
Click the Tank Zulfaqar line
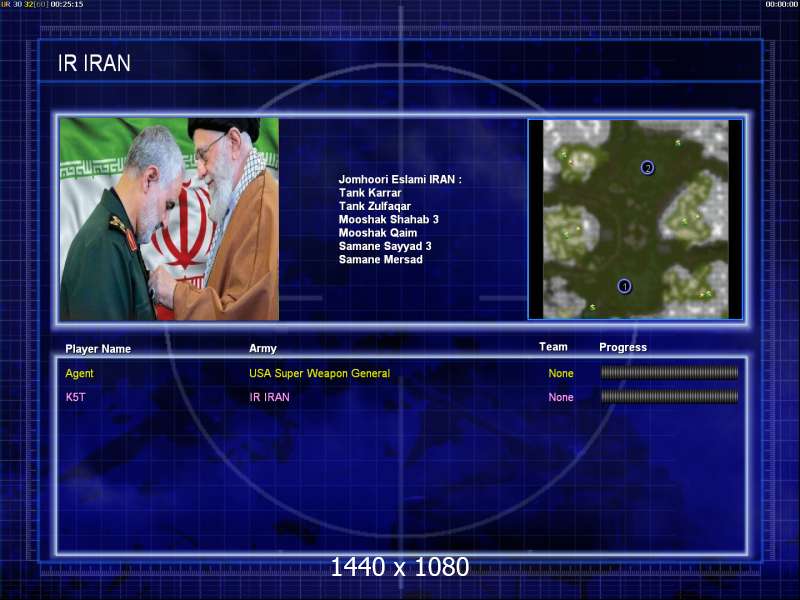pos(374,206)
